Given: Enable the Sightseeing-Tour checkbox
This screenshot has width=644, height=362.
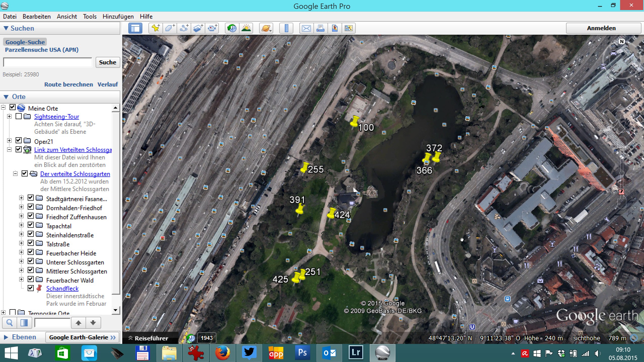Looking at the screenshot, I should (19, 116).
